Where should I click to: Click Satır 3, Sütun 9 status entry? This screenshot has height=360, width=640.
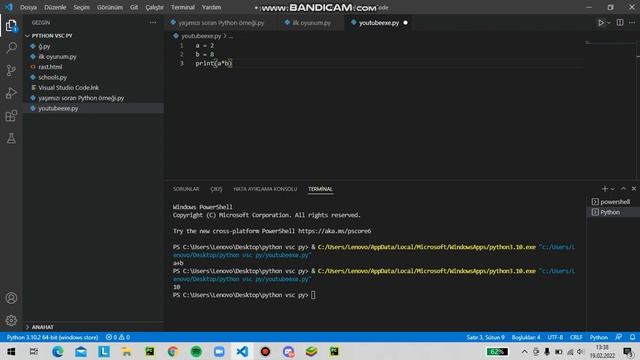(485, 337)
